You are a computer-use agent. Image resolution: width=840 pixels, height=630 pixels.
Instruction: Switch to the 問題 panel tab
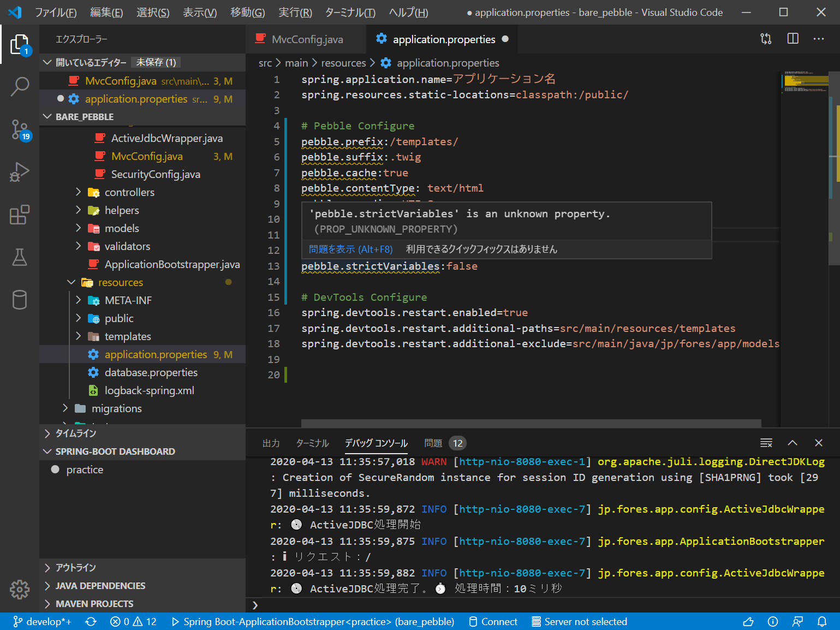(445, 443)
